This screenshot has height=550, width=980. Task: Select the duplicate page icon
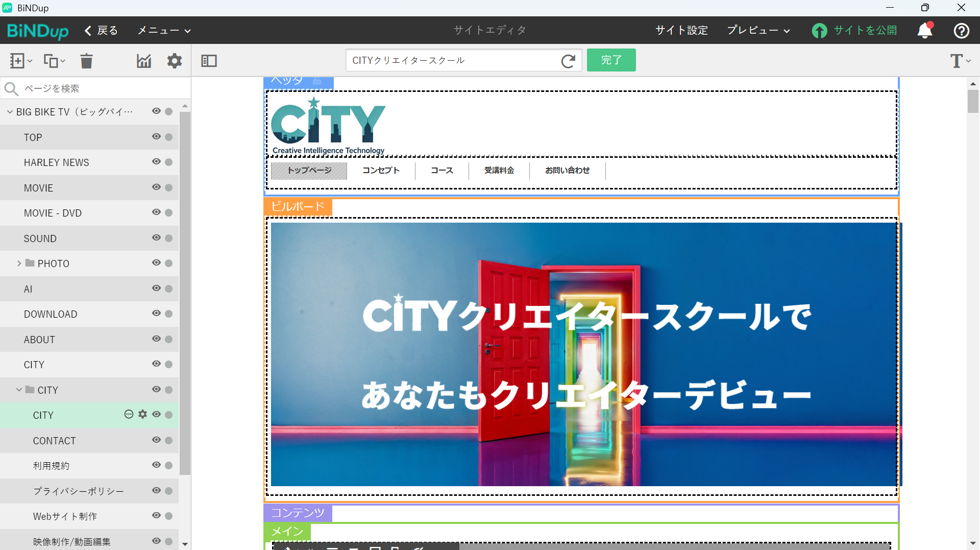pyautogui.click(x=52, y=60)
